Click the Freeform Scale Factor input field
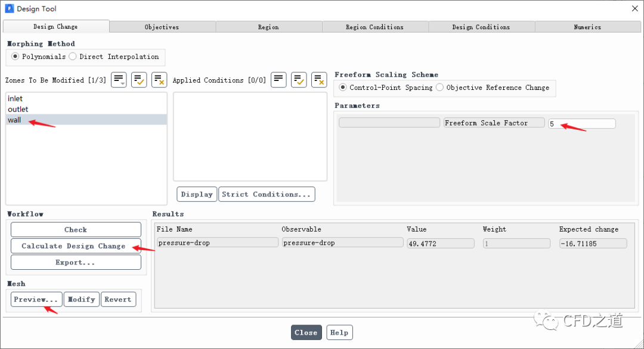644x349 pixels. [581, 123]
